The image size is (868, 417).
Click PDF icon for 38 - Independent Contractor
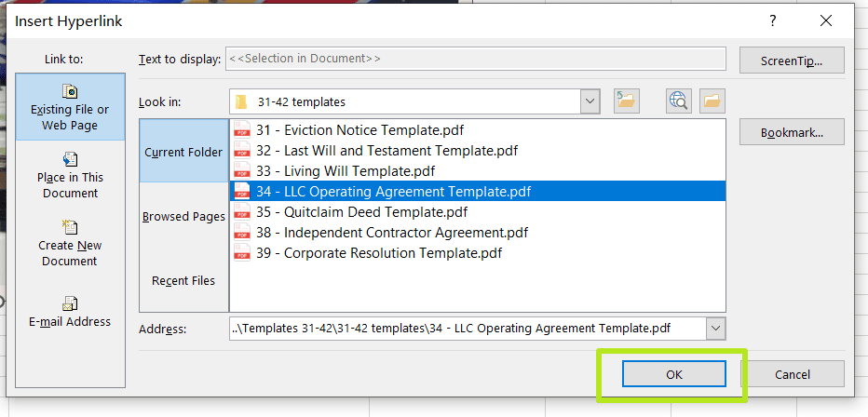click(242, 233)
